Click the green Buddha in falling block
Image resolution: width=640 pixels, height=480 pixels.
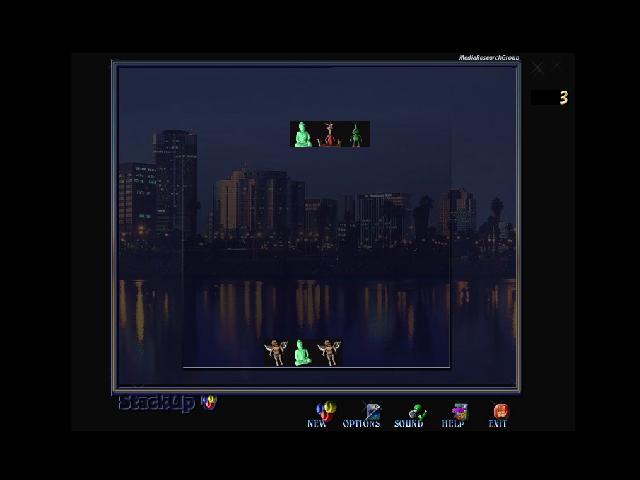303,134
